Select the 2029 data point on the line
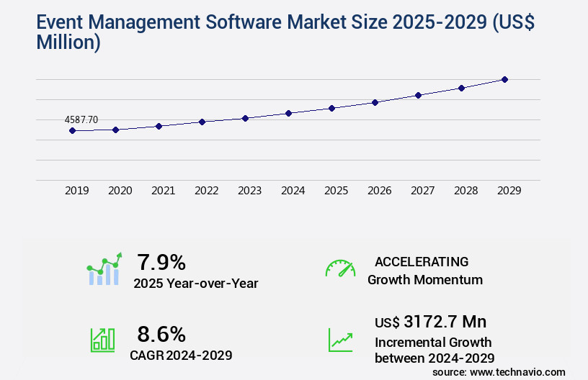This screenshot has width=588, height=380. 504,79
